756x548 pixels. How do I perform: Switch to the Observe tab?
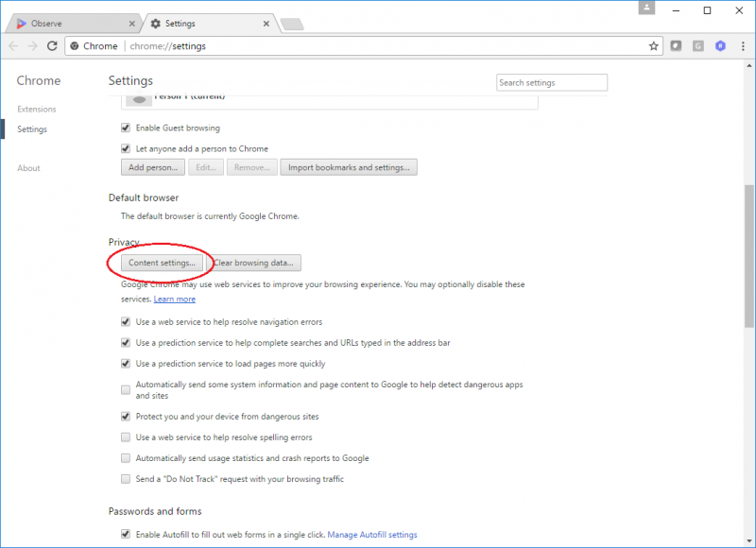pyautogui.click(x=73, y=23)
